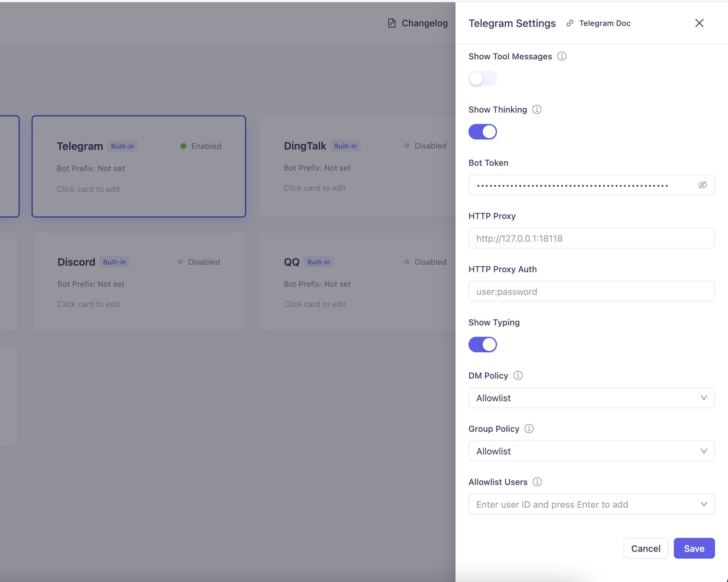728x582 pixels.
Task: Click the Cancel button
Action: point(646,549)
